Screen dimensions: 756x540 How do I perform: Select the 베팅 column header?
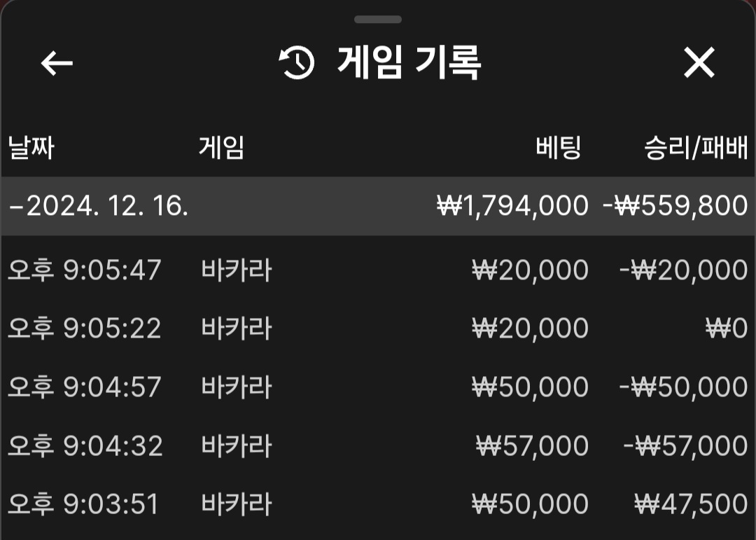[559, 147]
